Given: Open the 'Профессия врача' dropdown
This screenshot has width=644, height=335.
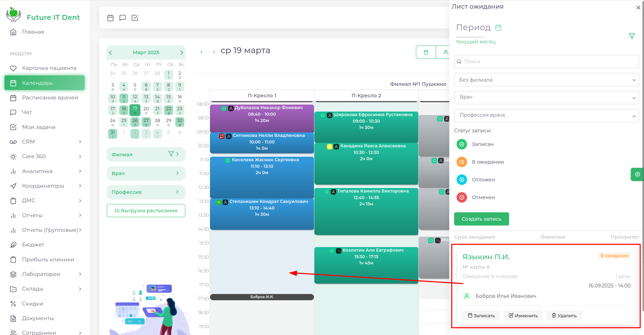Looking at the screenshot, I should click(x=546, y=115).
